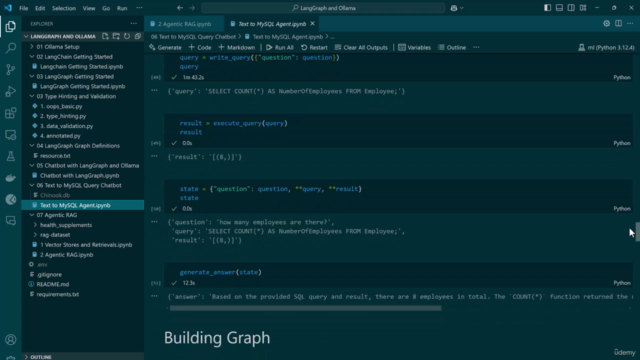This screenshot has width=640, height=360.
Task: Run All notebook cells
Action: click(280, 47)
